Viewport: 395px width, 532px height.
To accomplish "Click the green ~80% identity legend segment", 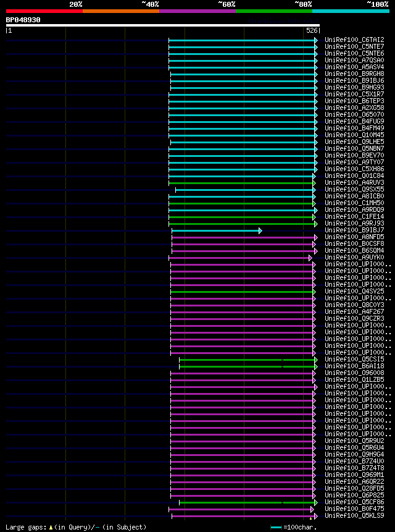I will click(x=274, y=11).
